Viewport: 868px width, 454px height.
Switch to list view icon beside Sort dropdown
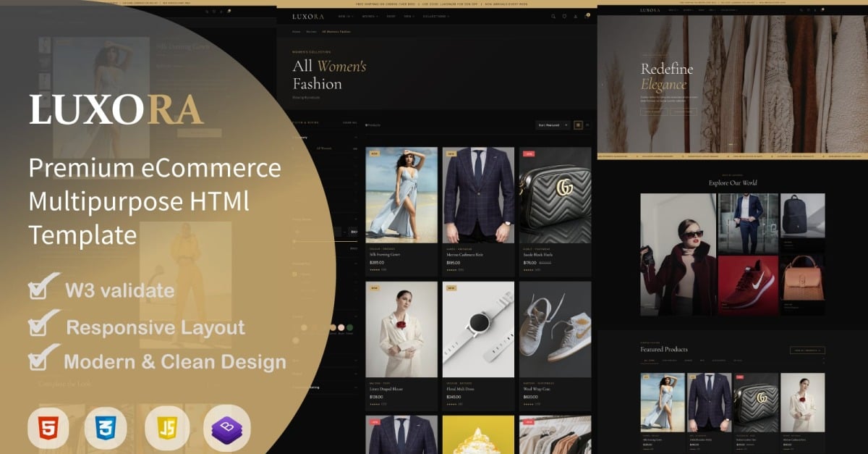(x=587, y=125)
